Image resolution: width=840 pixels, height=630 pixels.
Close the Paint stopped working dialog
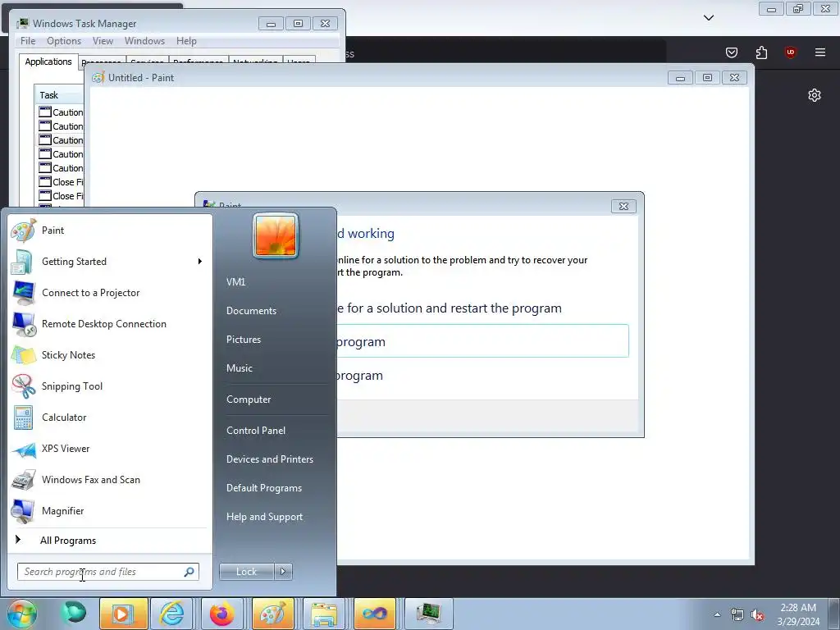[623, 206]
